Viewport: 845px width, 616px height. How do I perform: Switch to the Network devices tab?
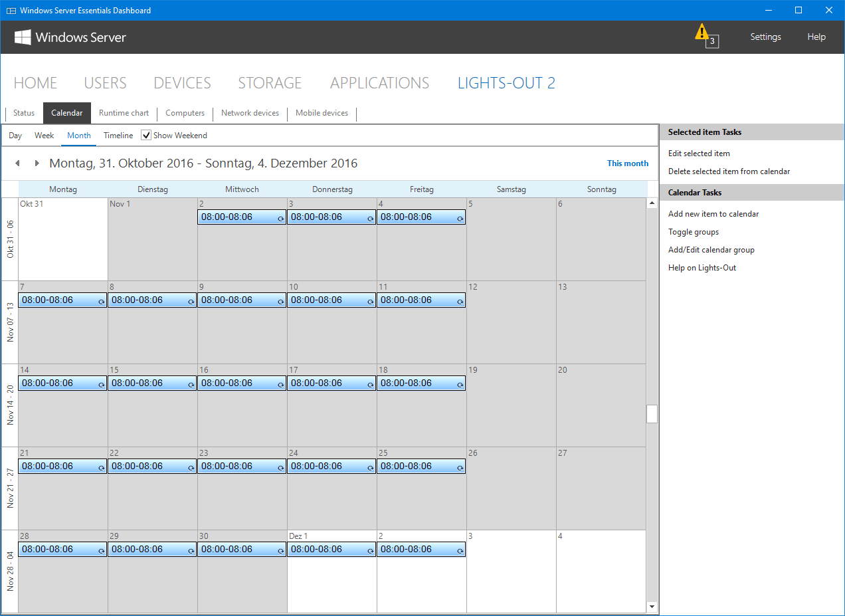click(250, 113)
